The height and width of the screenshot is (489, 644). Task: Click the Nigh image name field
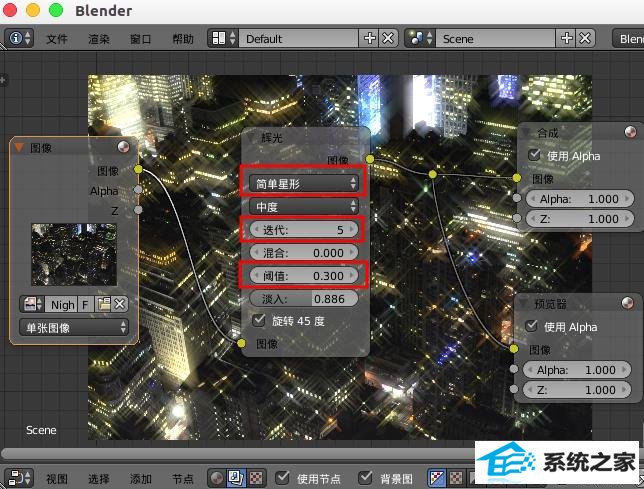(x=61, y=305)
